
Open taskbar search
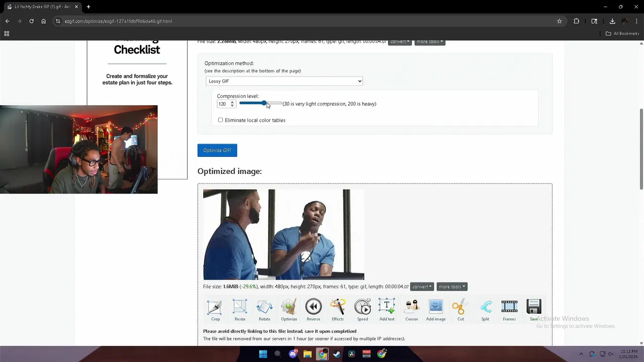coord(278,354)
